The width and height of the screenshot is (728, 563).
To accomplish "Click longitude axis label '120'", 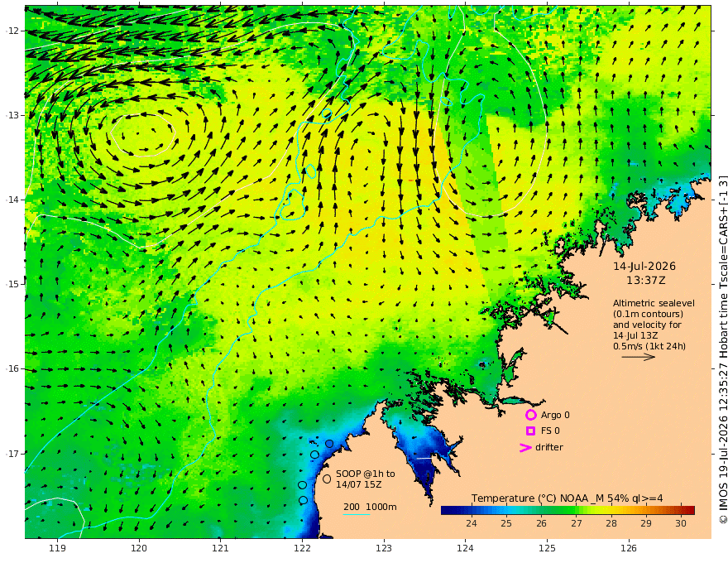I will pos(139,548).
